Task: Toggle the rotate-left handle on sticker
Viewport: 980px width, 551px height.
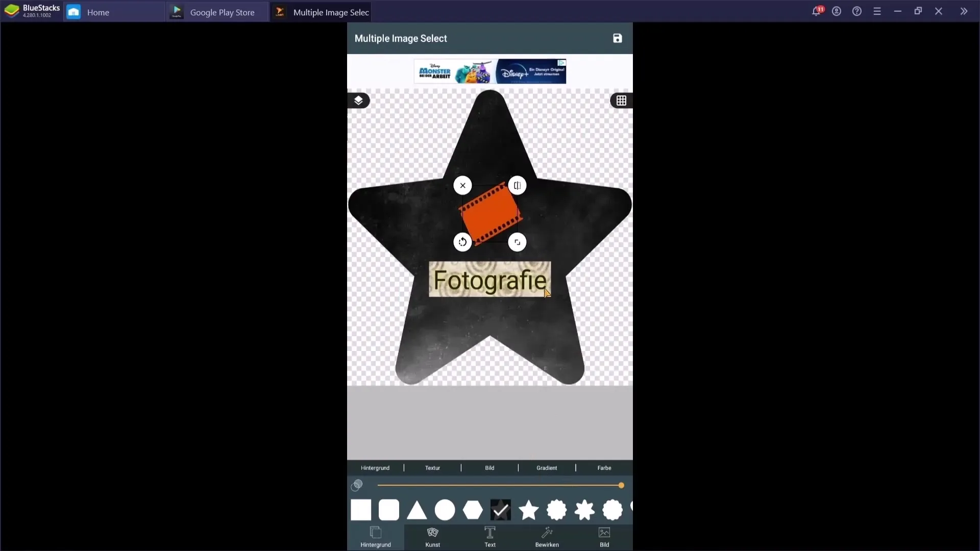Action: click(x=462, y=242)
